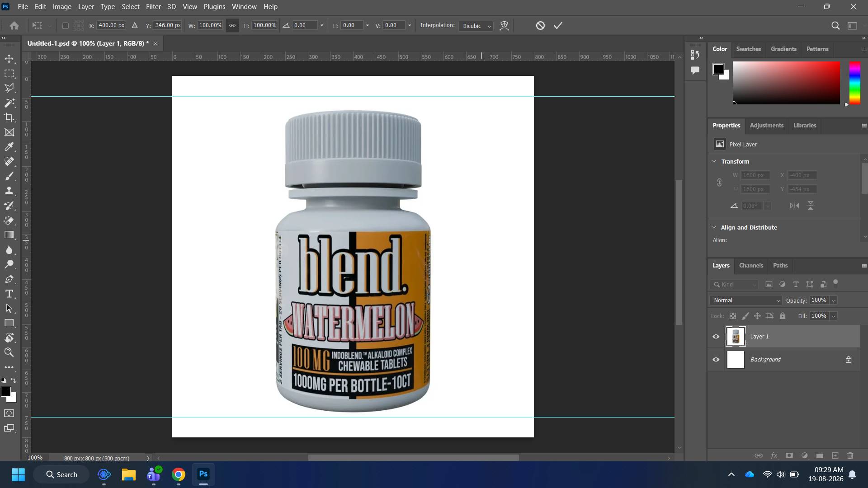868x488 pixels.
Task: Toggle the maintain aspect ratio link
Action: (232, 25)
